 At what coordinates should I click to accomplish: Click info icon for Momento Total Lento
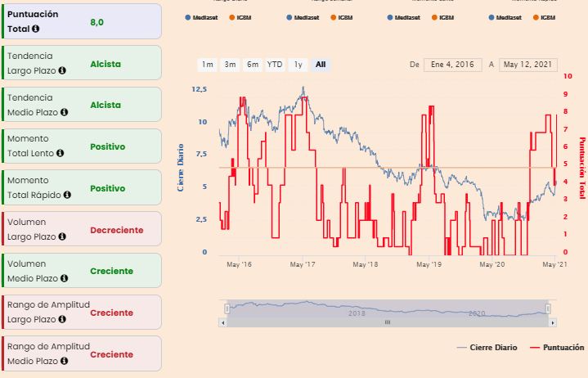(x=60, y=153)
